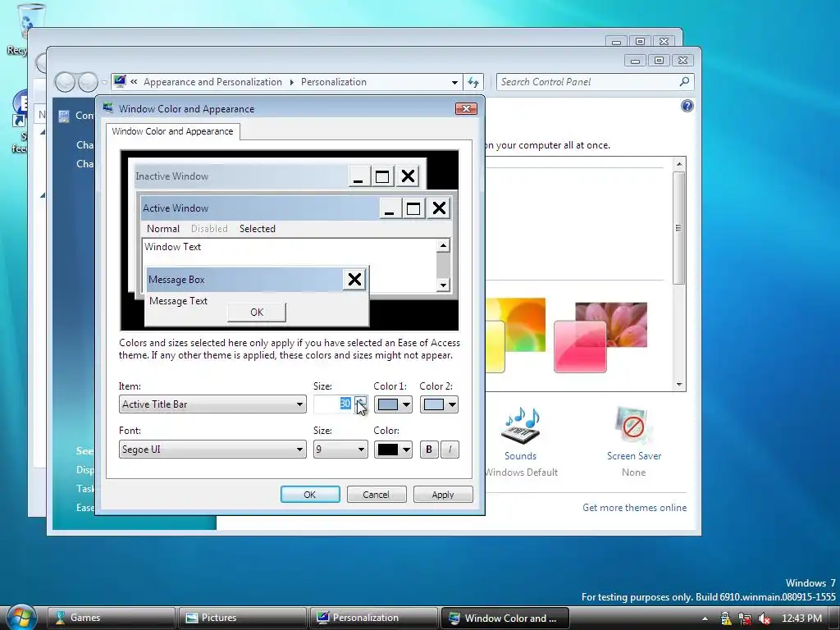Screen dimensions: 840x630
Task: Click the Back navigation button
Action: click(x=66, y=83)
